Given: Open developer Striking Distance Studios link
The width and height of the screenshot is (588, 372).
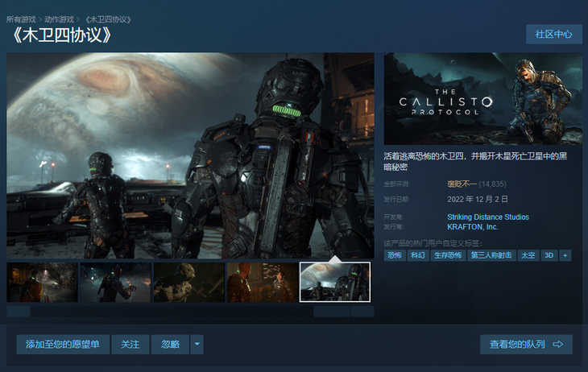Looking at the screenshot, I should pyautogui.click(x=488, y=217).
